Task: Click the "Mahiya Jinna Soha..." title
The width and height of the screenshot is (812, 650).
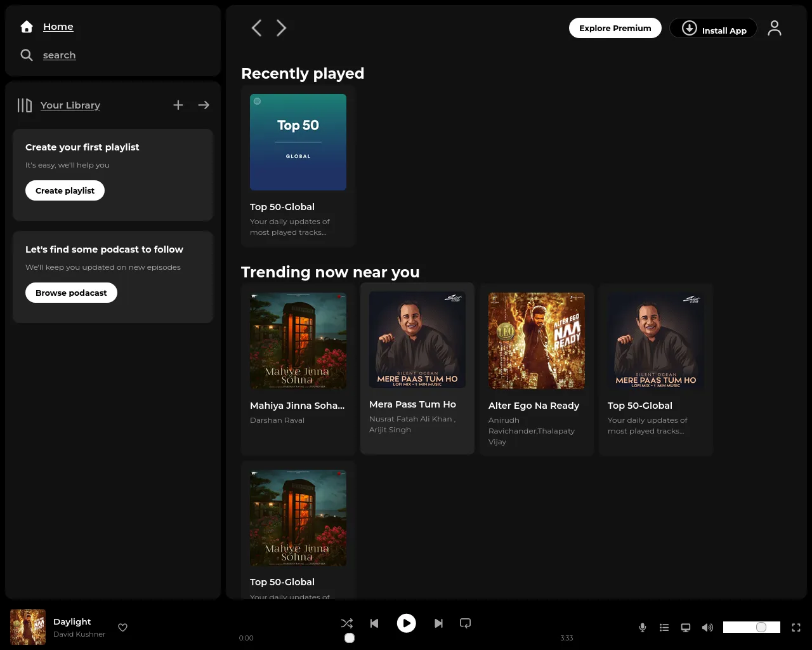Action: (298, 406)
